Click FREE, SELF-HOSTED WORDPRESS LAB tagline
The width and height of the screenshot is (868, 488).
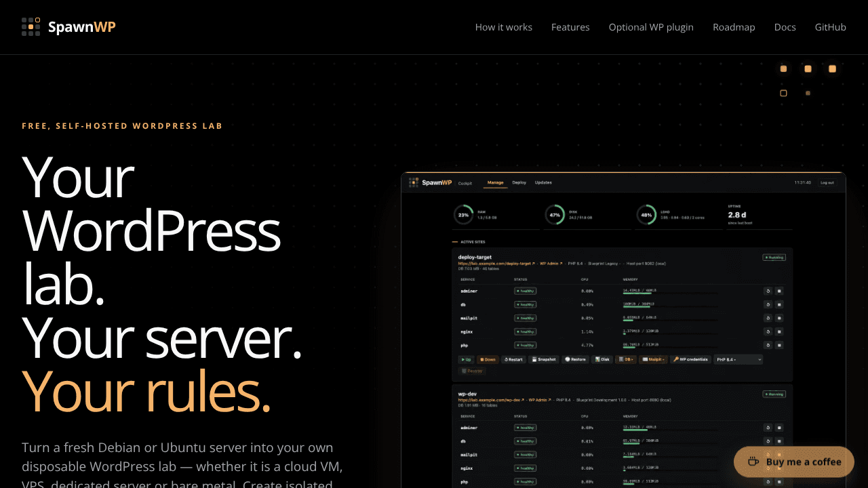[122, 125]
